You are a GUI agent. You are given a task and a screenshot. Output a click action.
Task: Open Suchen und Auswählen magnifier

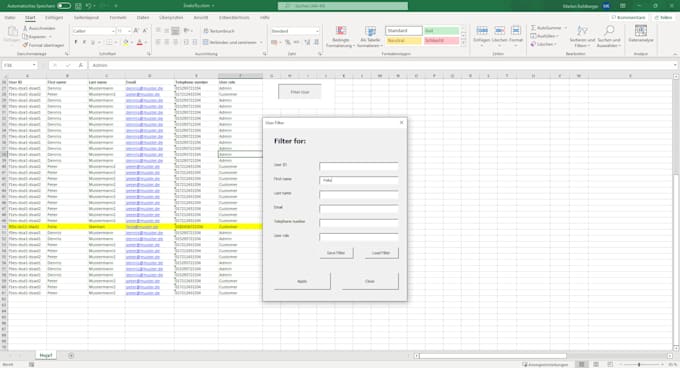[x=609, y=36]
